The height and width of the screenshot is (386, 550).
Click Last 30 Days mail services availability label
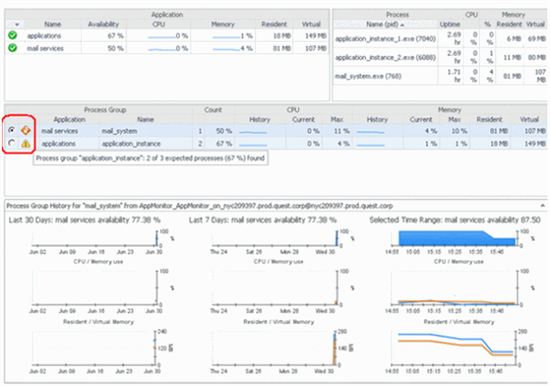85,220
